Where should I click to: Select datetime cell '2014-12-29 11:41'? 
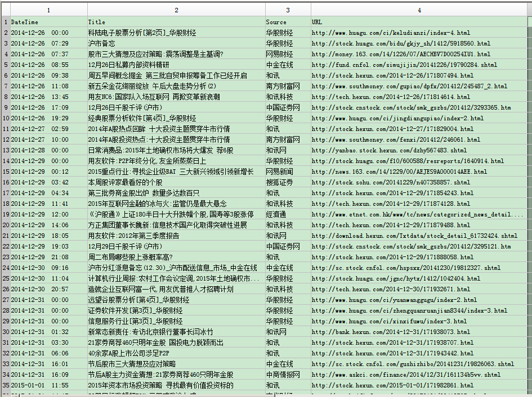(x=49, y=204)
